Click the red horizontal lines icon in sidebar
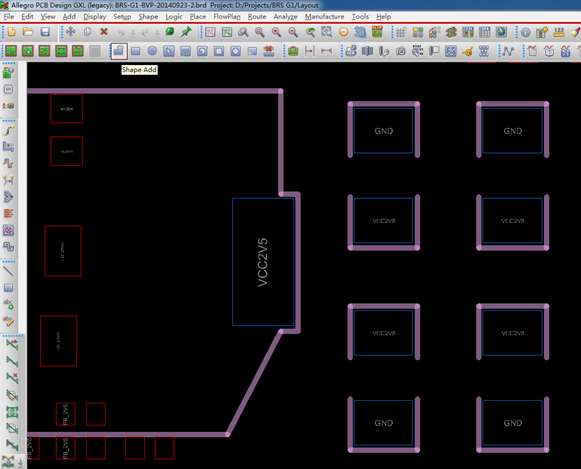This screenshot has height=469, width=581. pos(9,213)
